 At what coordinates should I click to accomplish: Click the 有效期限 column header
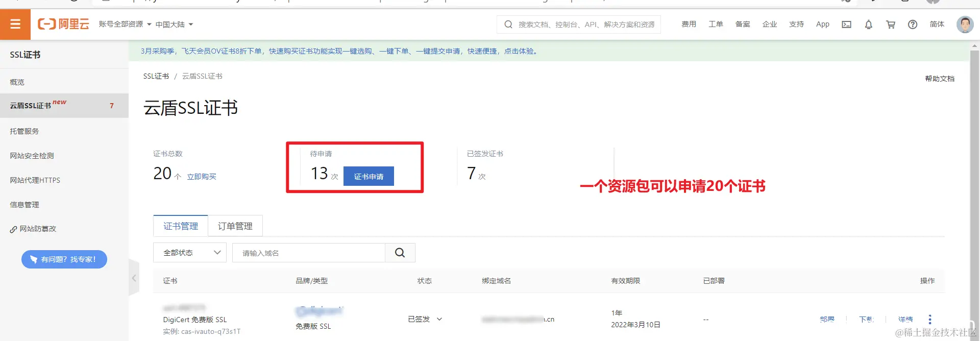click(625, 281)
